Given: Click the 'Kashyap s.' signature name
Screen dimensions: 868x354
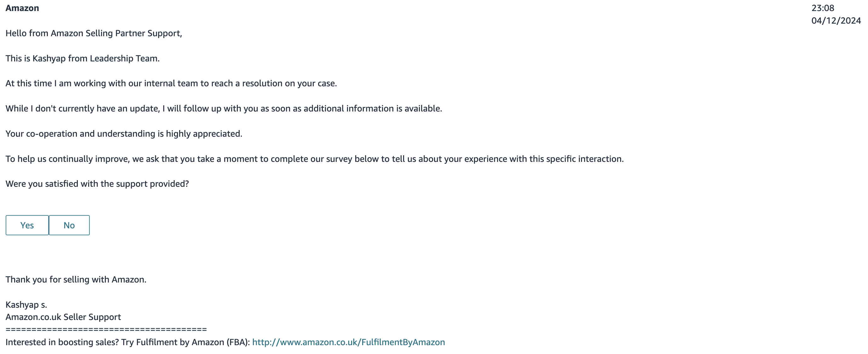Looking at the screenshot, I should click(x=26, y=305).
